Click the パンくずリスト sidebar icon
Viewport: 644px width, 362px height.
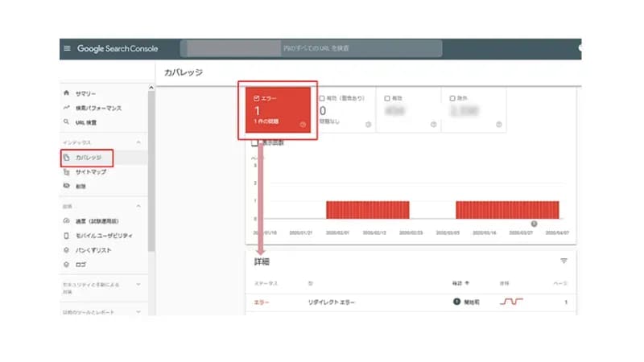66,250
